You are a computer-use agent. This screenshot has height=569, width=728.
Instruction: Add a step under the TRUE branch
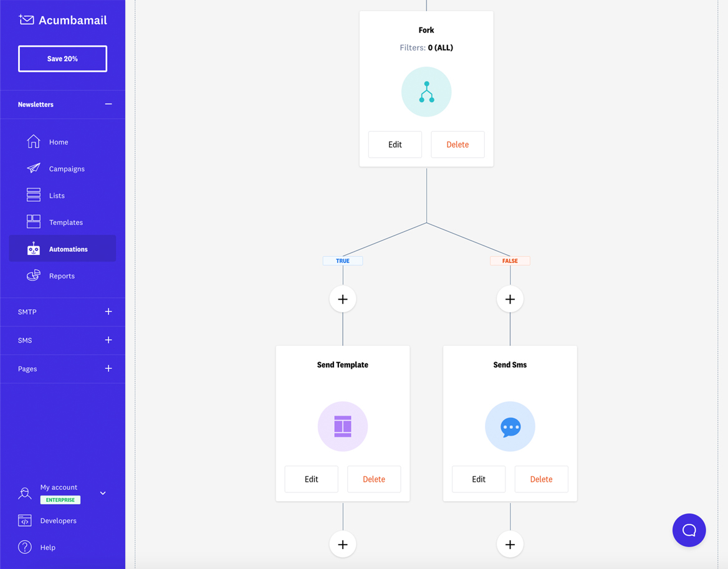click(342, 299)
